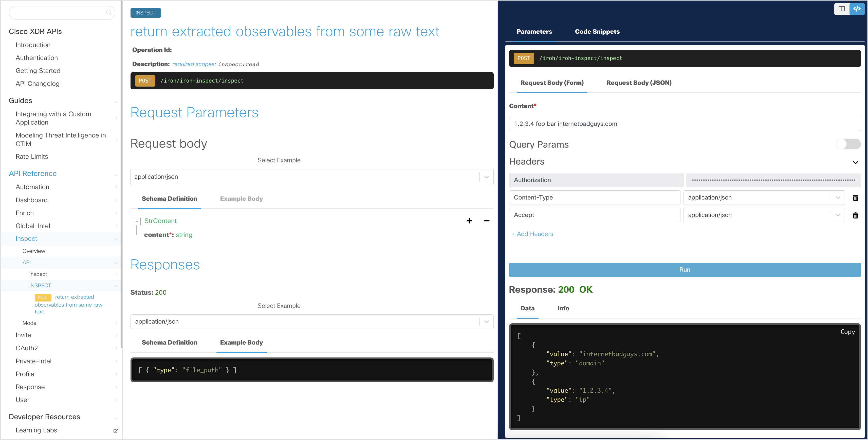Copy the response data
This screenshot has width=868, height=440.
tap(847, 332)
